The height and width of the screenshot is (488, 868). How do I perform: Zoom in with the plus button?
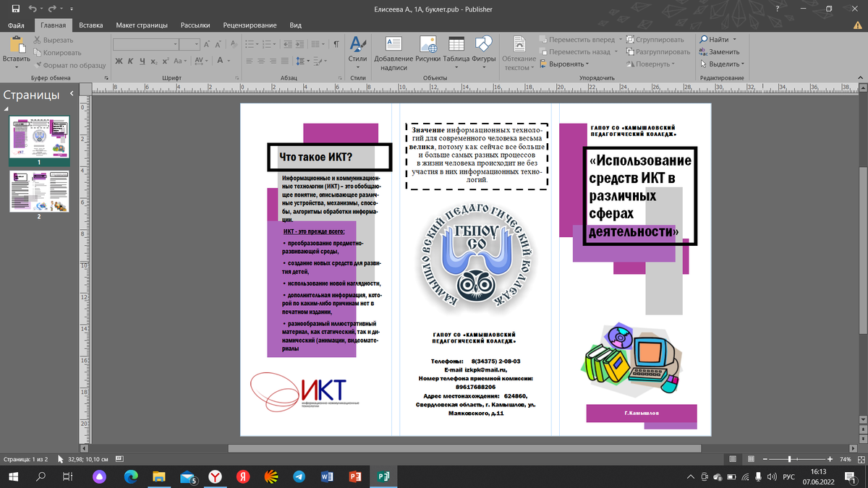click(x=830, y=459)
